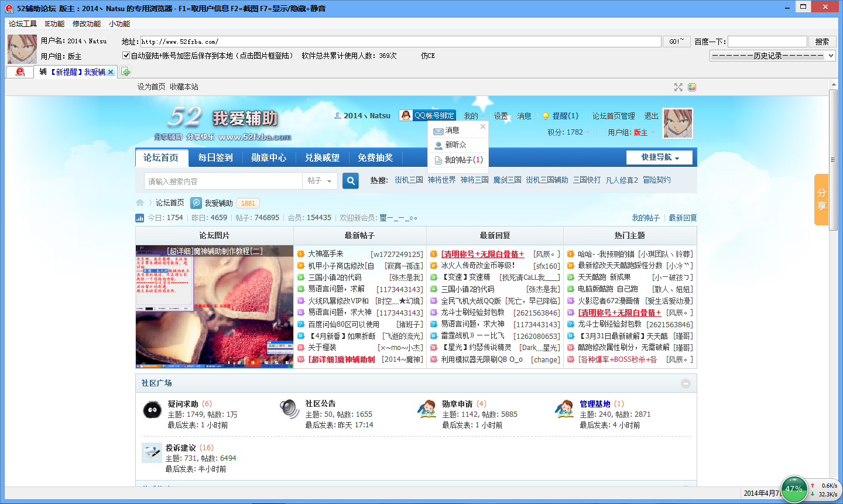
Task: Open the 修改功能 menu
Action: point(87,24)
